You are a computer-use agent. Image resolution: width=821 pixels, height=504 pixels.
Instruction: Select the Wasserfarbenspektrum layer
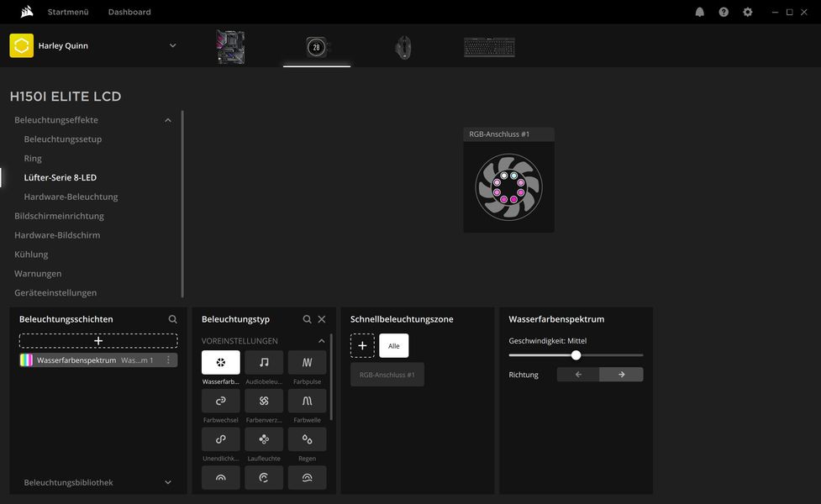98,360
